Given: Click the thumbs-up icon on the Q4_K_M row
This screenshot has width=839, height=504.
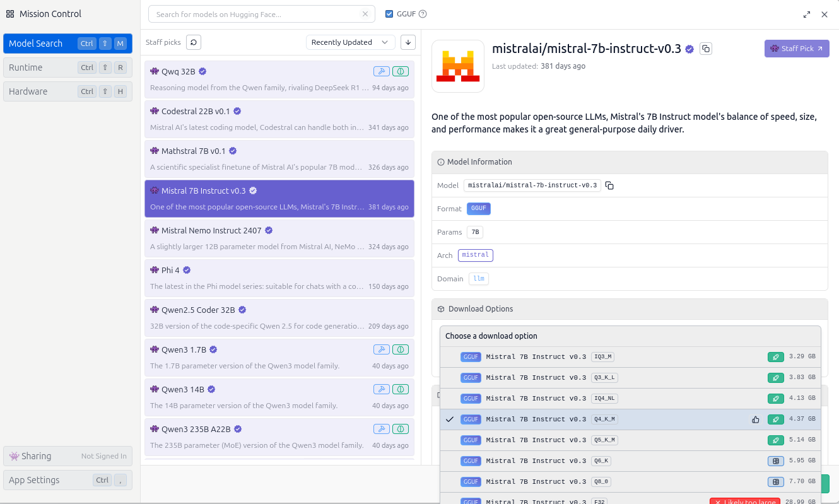Looking at the screenshot, I should 756,419.
